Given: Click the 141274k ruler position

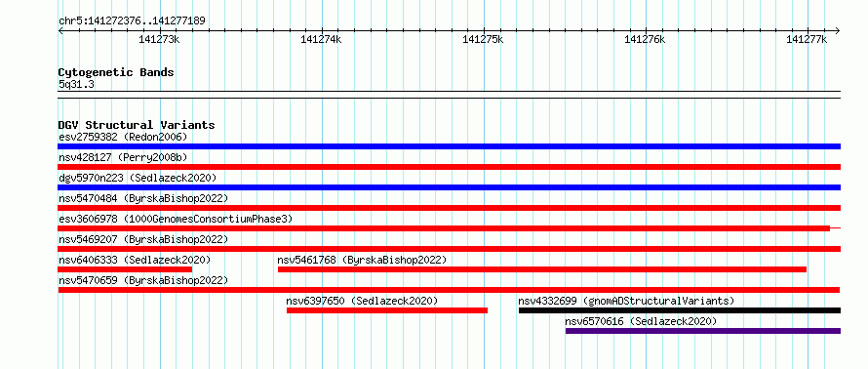Looking at the screenshot, I should click(x=321, y=39).
